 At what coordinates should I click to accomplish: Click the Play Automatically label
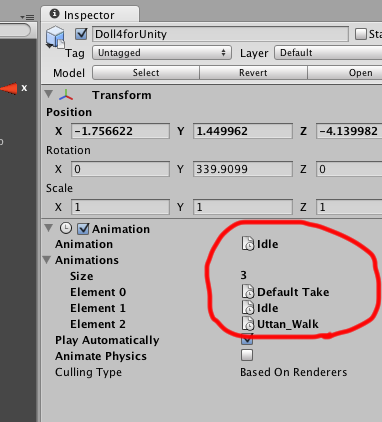[107, 340]
